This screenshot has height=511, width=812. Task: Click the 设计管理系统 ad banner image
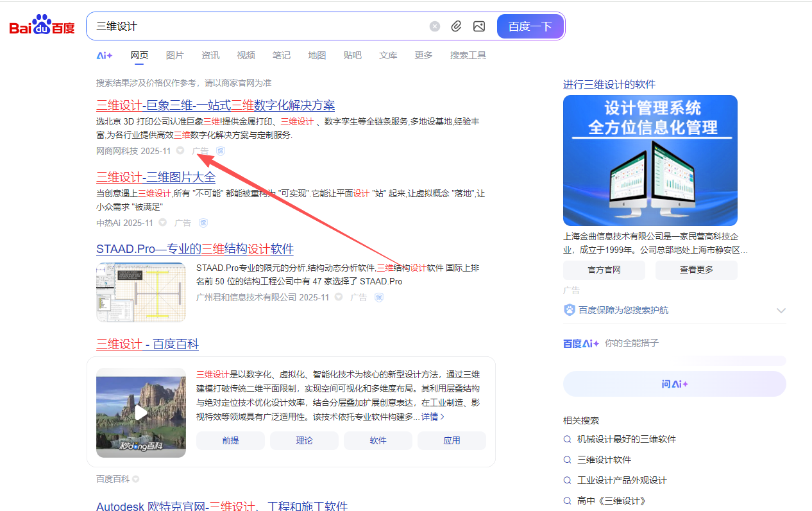tap(650, 160)
